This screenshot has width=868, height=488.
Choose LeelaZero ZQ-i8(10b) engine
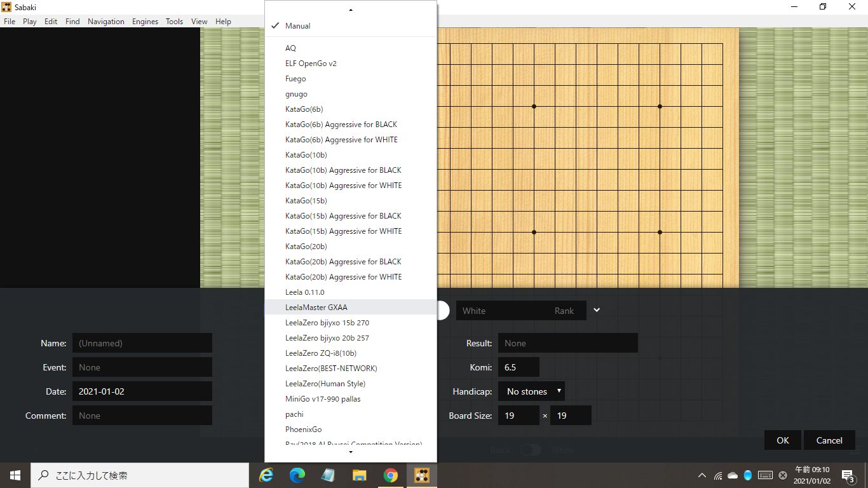(351, 353)
